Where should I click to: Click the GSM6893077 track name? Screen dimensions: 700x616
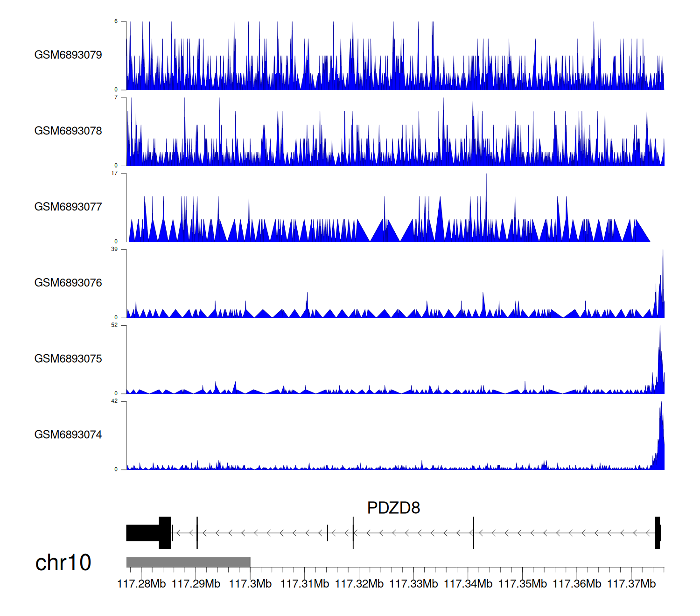pyautogui.click(x=68, y=207)
